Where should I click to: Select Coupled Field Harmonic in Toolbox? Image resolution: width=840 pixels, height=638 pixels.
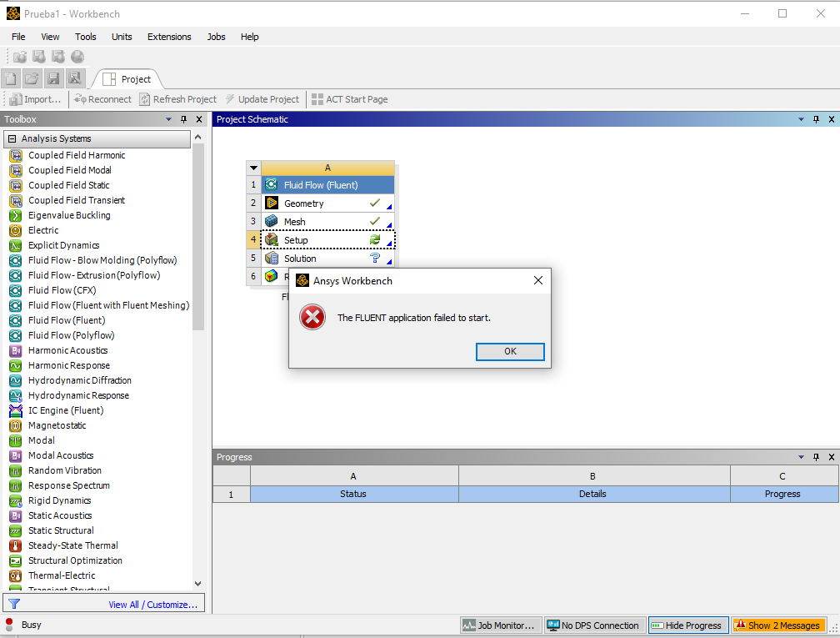pyautogui.click(x=77, y=155)
